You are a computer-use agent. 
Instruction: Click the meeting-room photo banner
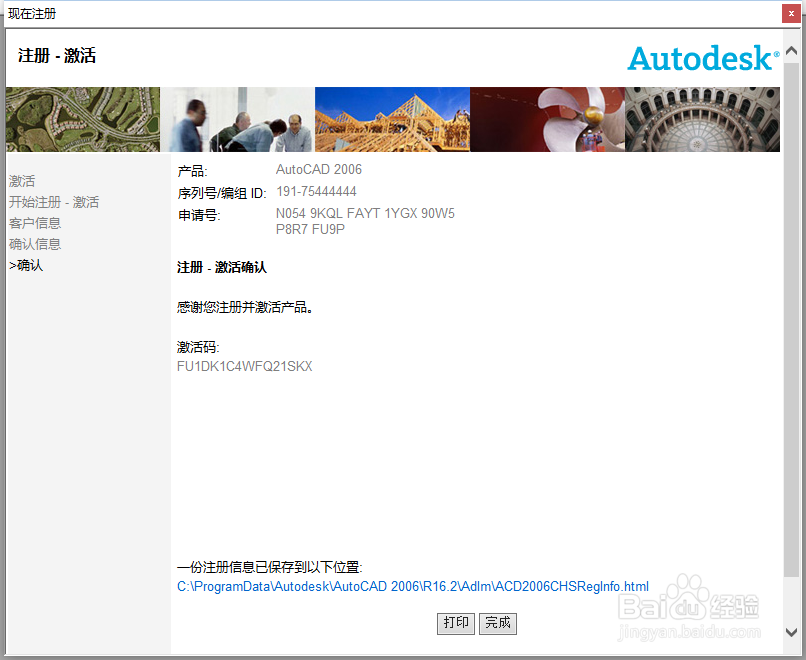click(239, 119)
